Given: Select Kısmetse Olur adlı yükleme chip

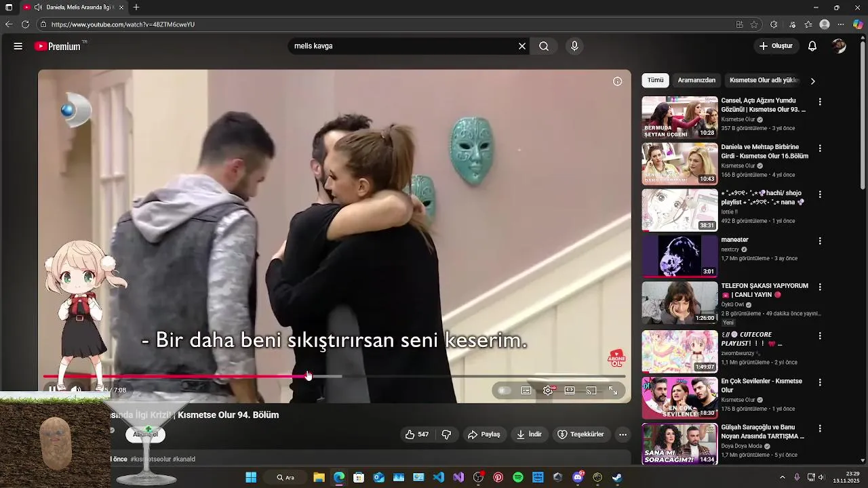Looking at the screenshot, I should coord(764,80).
